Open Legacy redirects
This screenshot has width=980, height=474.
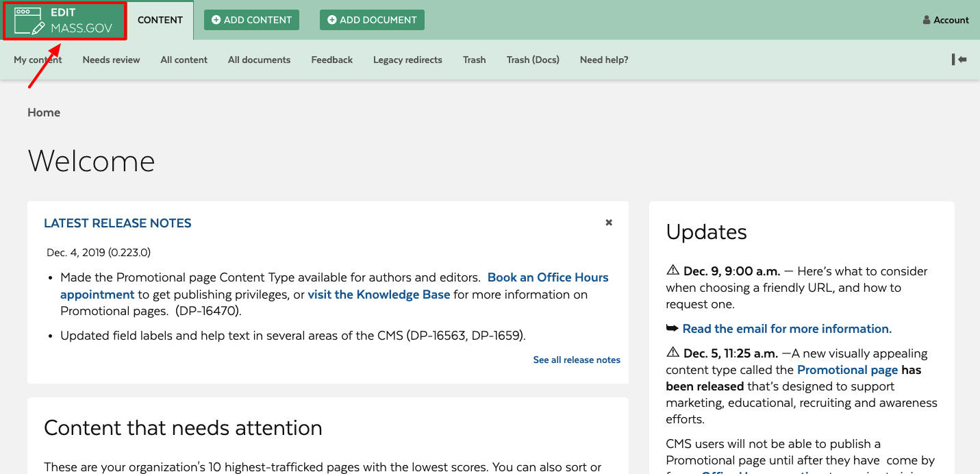(407, 60)
